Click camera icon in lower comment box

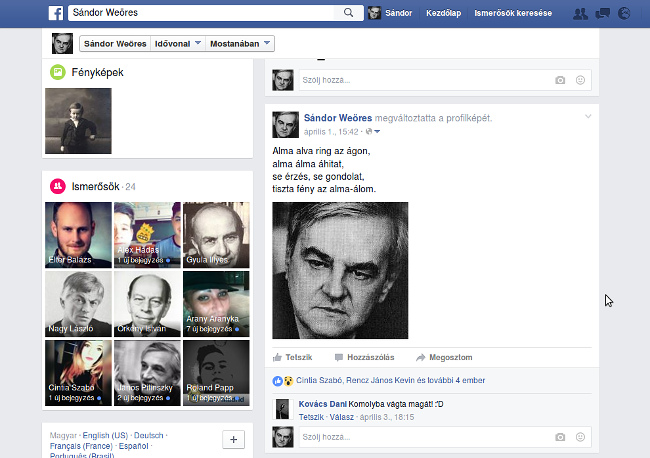(x=560, y=437)
